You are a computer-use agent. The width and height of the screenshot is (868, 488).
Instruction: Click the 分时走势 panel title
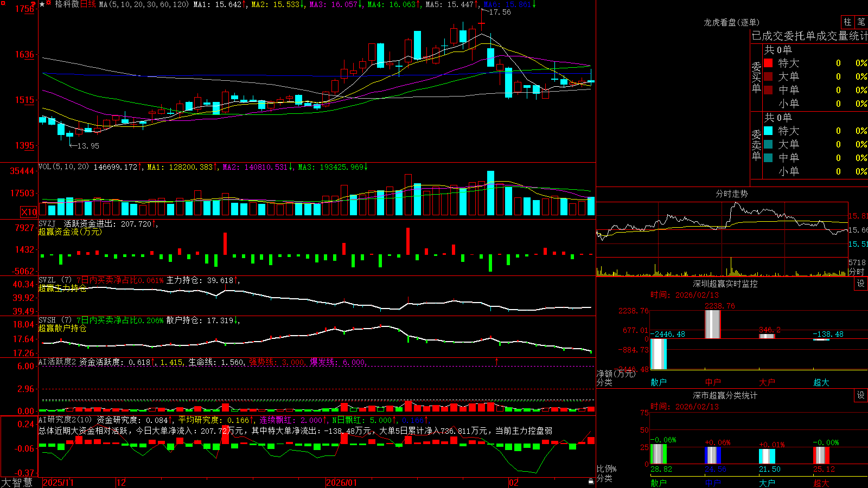731,194
